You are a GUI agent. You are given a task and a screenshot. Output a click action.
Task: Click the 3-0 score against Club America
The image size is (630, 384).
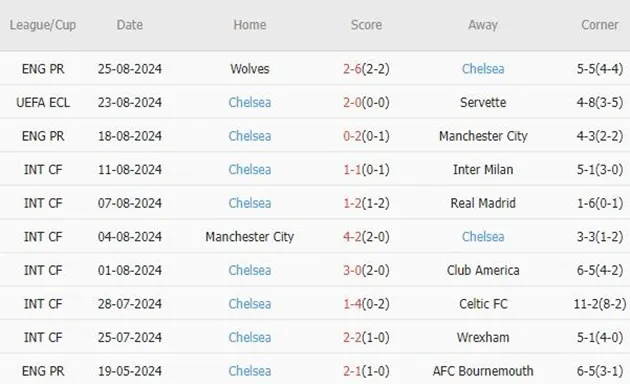[352, 270]
